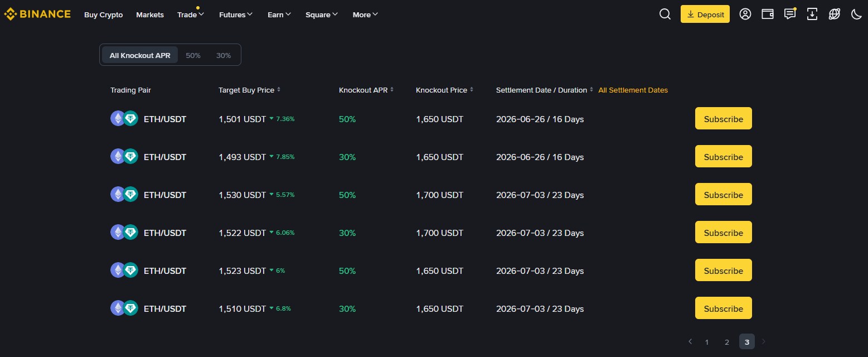Select current page 3
Image resolution: width=868 pixels, height=357 pixels.
[x=747, y=342]
